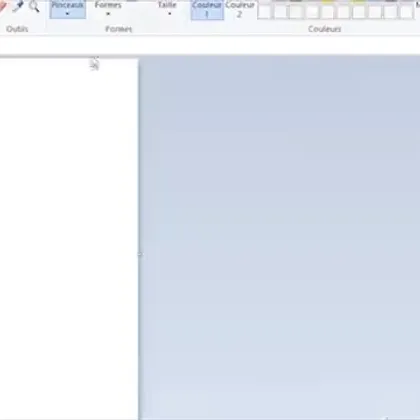Pick the fifth empty custom color swatch
This screenshot has width=420, height=420.
pos(328,12)
